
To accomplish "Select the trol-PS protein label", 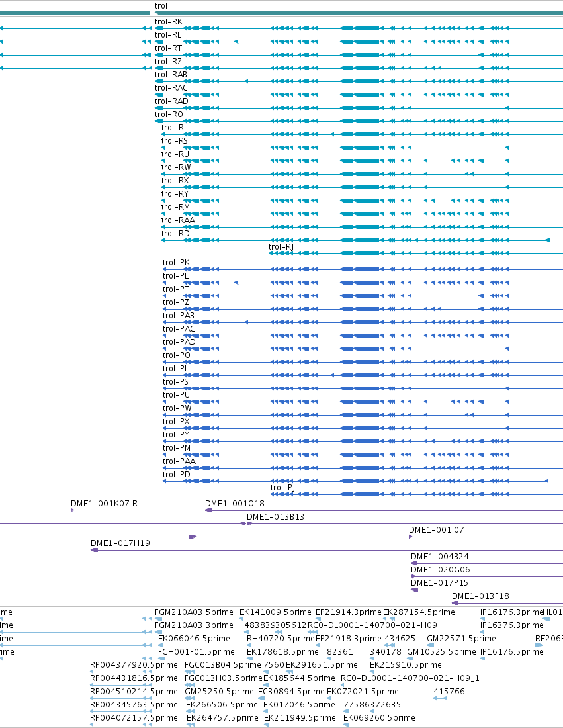I will point(175,382).
